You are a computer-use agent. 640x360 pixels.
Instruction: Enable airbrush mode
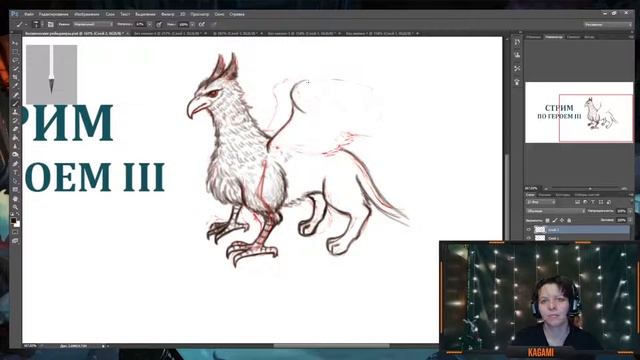point(202,24)
